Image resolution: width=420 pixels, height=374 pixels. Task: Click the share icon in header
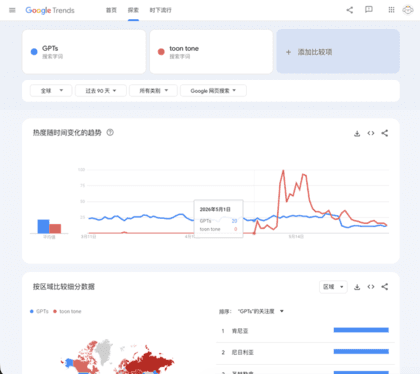click(350, 10)
